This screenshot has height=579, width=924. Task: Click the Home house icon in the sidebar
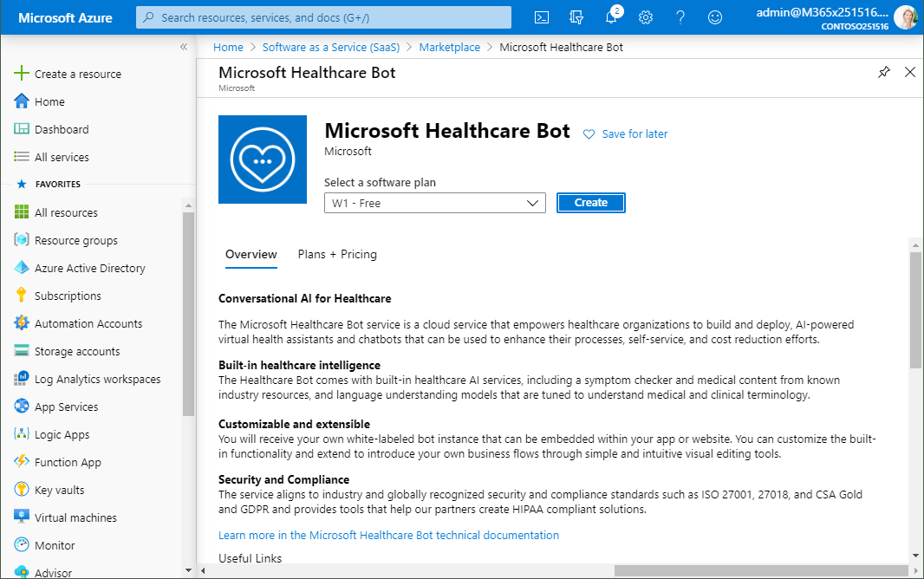click(x=21, y=101)
